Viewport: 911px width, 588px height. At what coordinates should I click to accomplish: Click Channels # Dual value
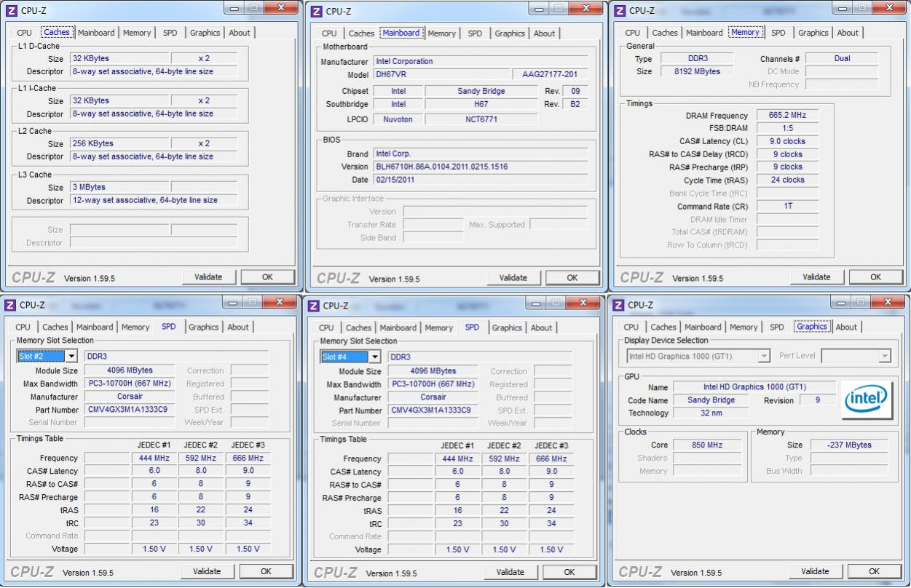(x=842, y=59)
